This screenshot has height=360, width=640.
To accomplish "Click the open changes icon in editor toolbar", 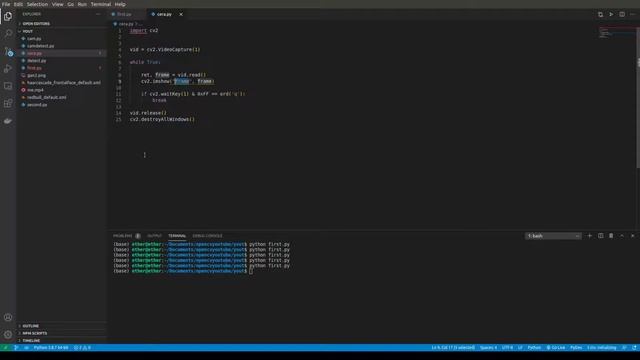I will coord(600,14).
